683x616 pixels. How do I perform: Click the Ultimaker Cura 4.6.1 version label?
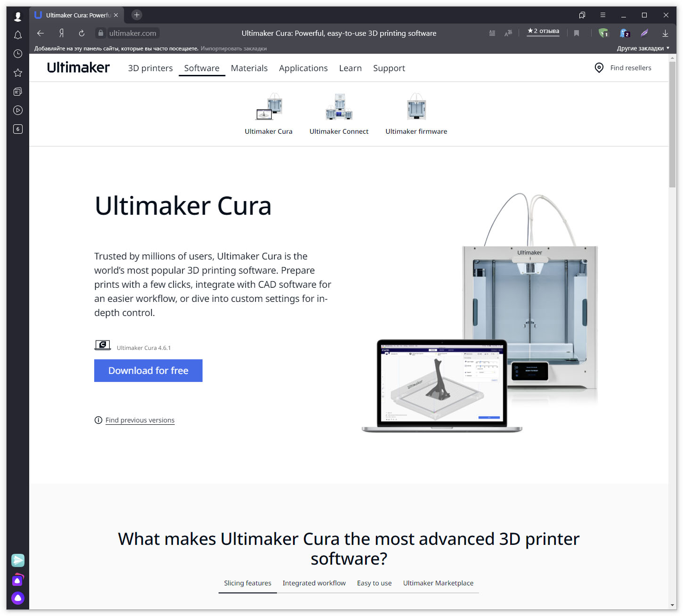pos(144,348)
